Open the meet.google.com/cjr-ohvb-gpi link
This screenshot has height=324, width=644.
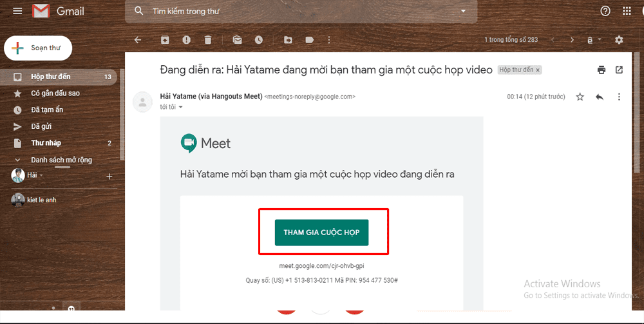click(x=321, y=266)
